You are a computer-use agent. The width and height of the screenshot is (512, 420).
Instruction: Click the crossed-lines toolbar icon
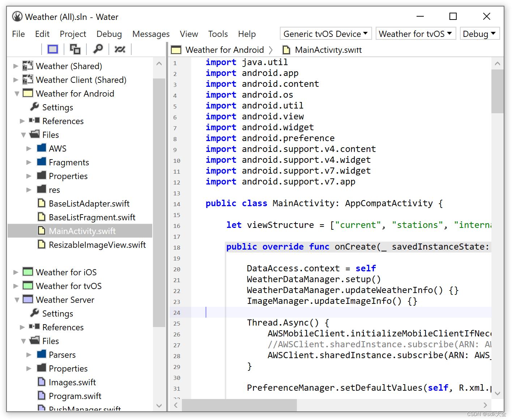coord(120,49)
